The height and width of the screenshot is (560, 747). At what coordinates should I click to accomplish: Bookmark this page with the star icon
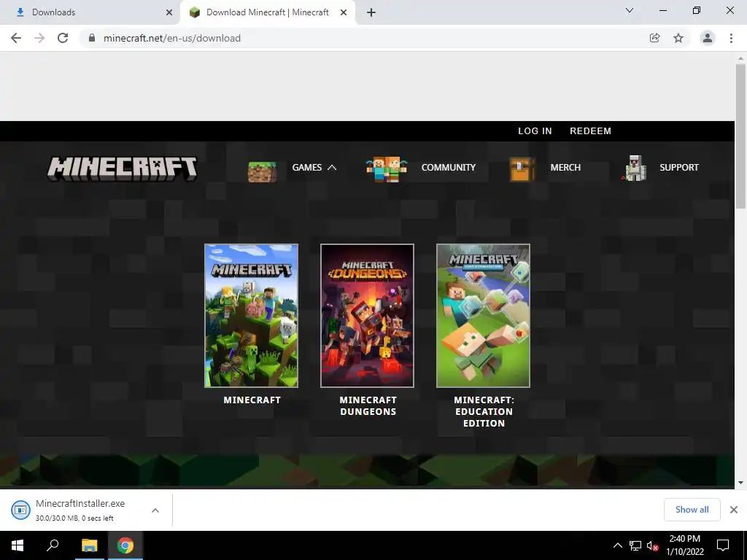coord(678,38)
